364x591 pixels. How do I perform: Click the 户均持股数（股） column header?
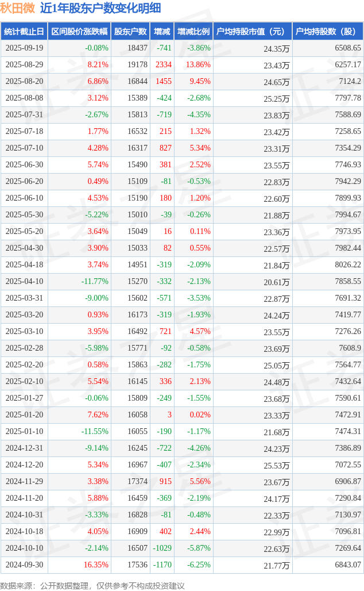(327, 32)
